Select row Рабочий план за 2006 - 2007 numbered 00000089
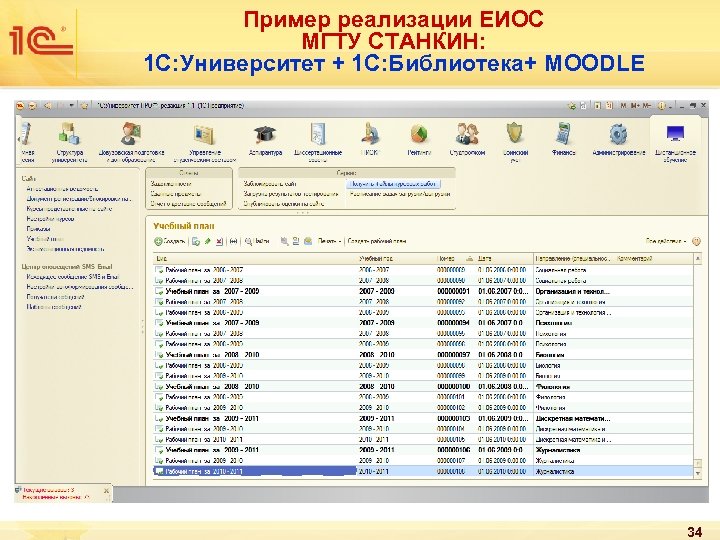Image resolution: width=720 pixels, height=540 pixels. coord(422,270)
